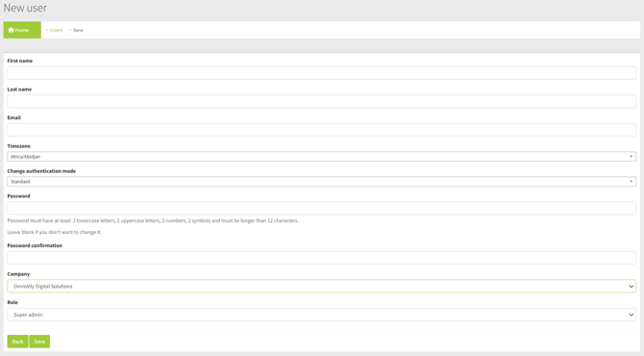Open the Role dropdown showing Super admin

pos(322,315)
